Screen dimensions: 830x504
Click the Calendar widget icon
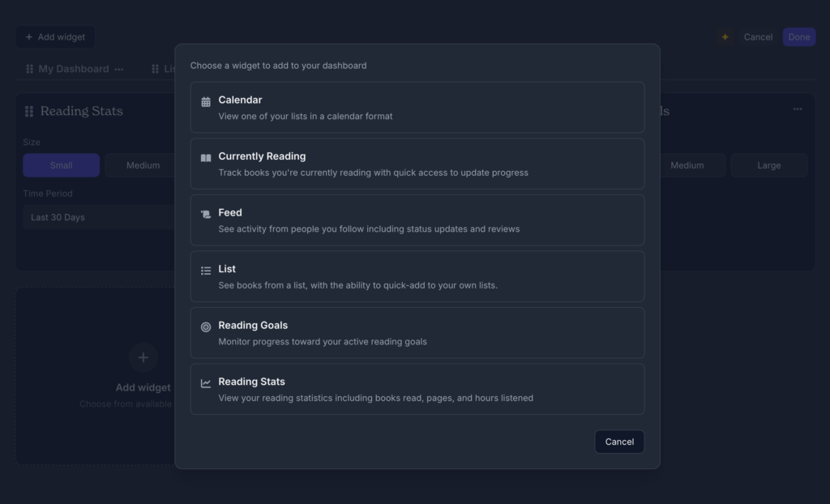click(206, 101)
